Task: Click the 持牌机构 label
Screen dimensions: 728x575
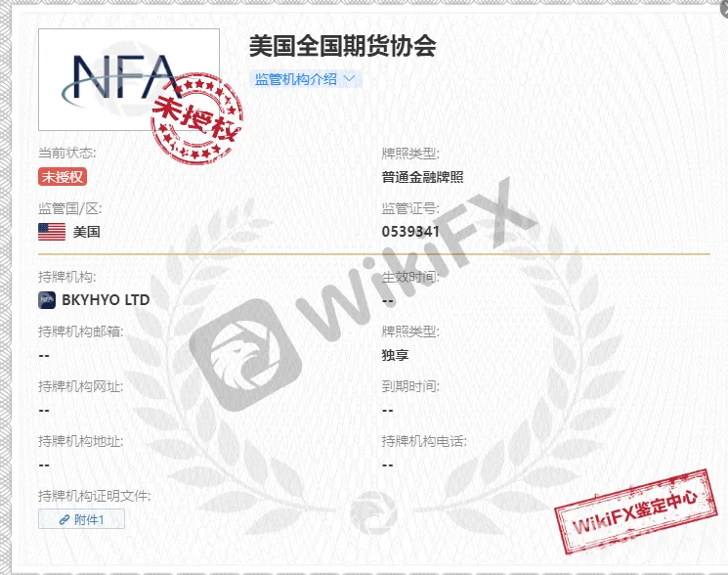Action: tap(66, 277)
